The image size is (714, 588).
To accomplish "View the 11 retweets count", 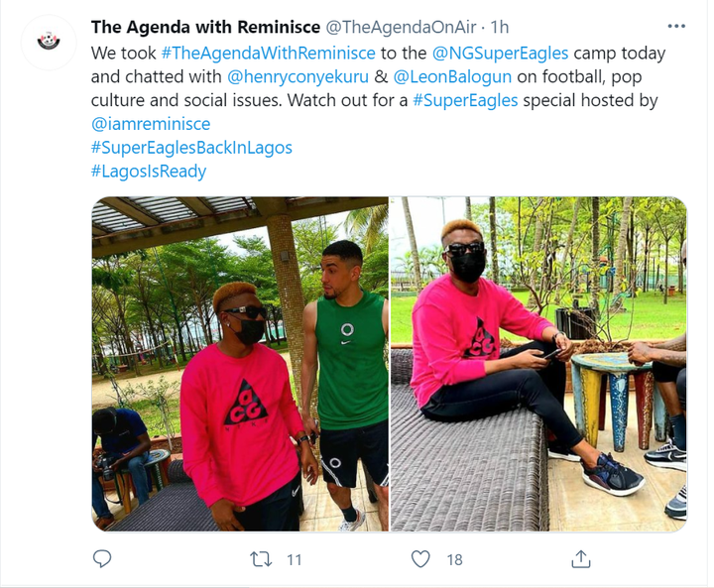I will [x=295, y=560].
